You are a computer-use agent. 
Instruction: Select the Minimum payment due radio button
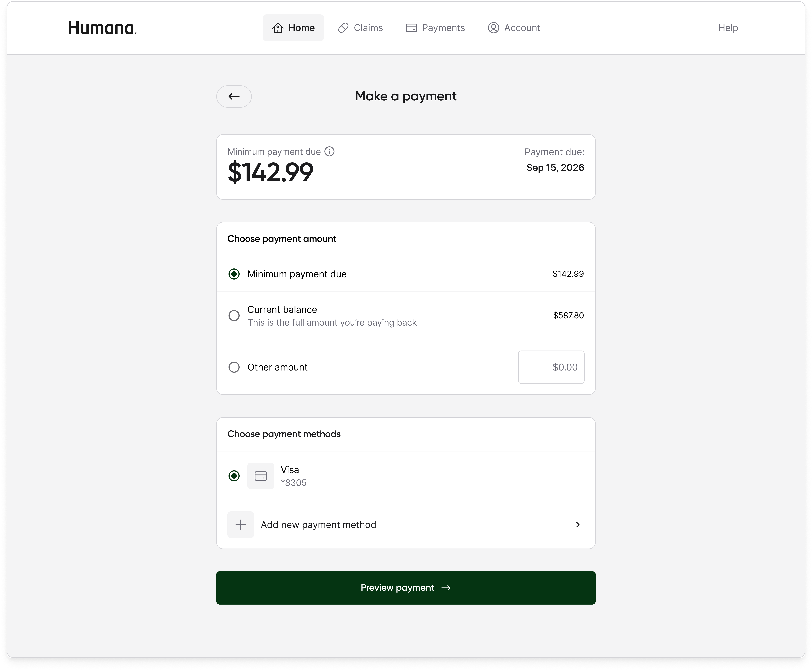coord(234,274)
